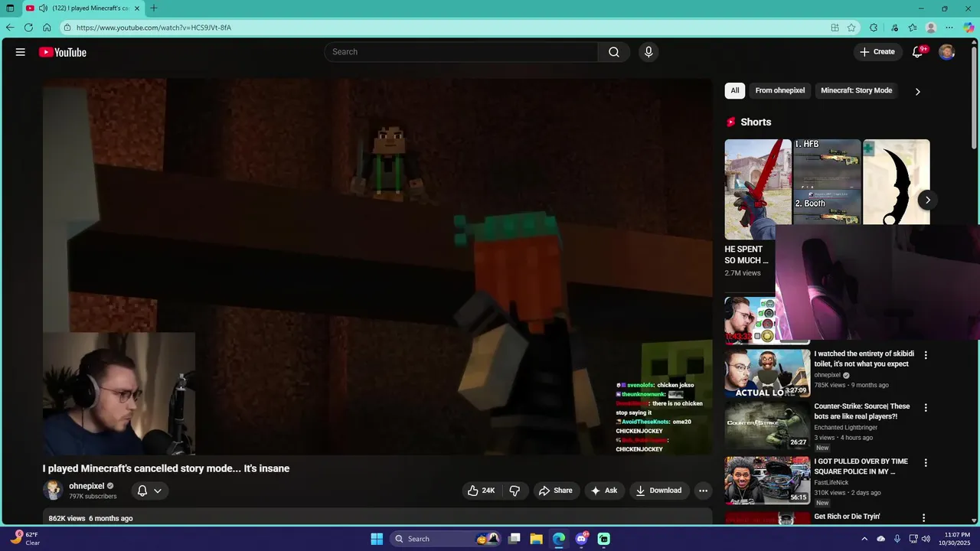Open the browser profile icon
Viewport: 980px width, 551px height.
(x=931, y=28)
